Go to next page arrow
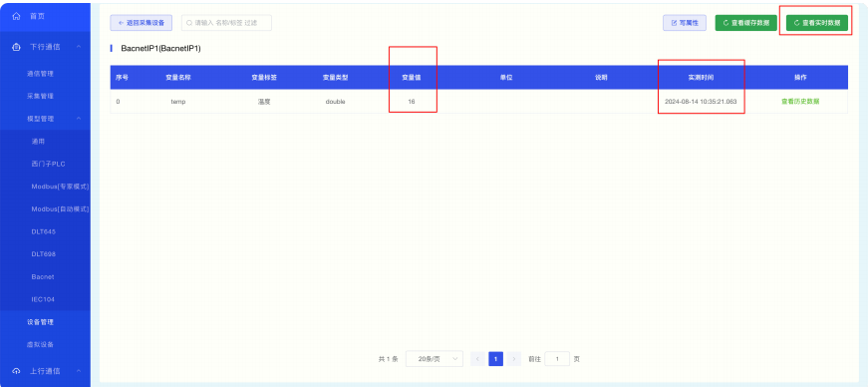The height and width of the screenshot is (387, 868). click(x=514, y=359)
